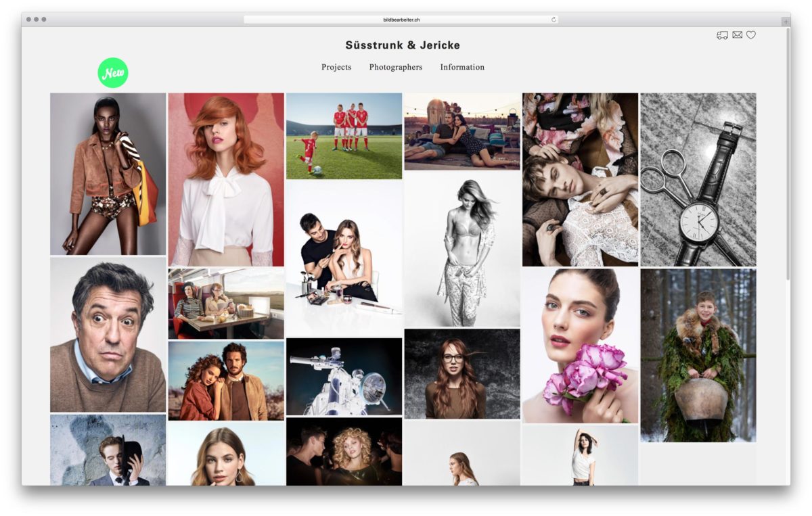Click the heart favorites icon
812x516 pixels.
coord(751,35)
